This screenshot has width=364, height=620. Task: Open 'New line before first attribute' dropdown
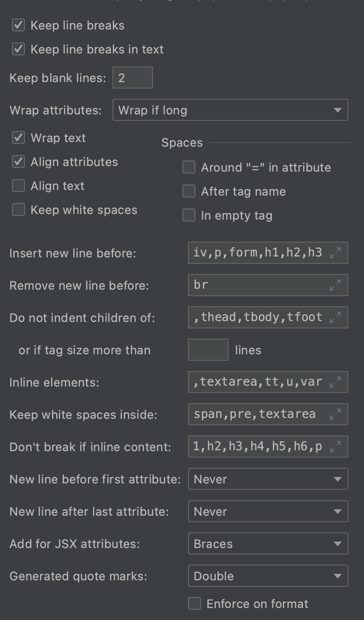pos(268,479)
